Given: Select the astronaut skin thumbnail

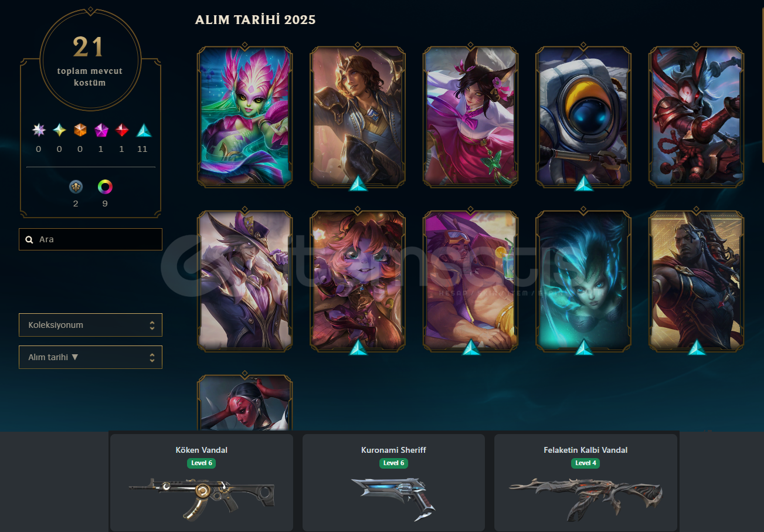Looking at the screenshot, I should [583, 117].
